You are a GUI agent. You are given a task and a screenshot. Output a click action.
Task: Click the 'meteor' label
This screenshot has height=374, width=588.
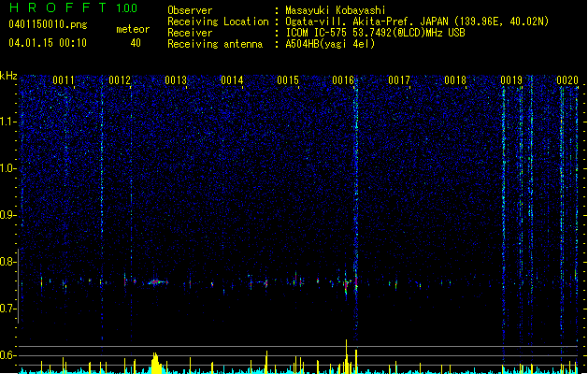pos(133,29)
